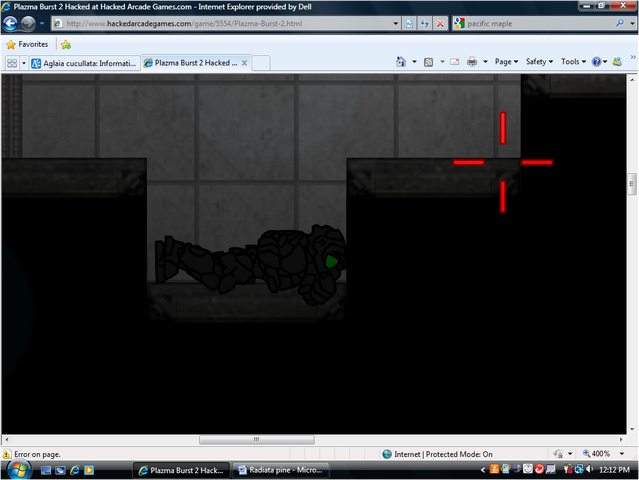
Task: Click the Internet Protected Mode status text
Action: [443, 454]
